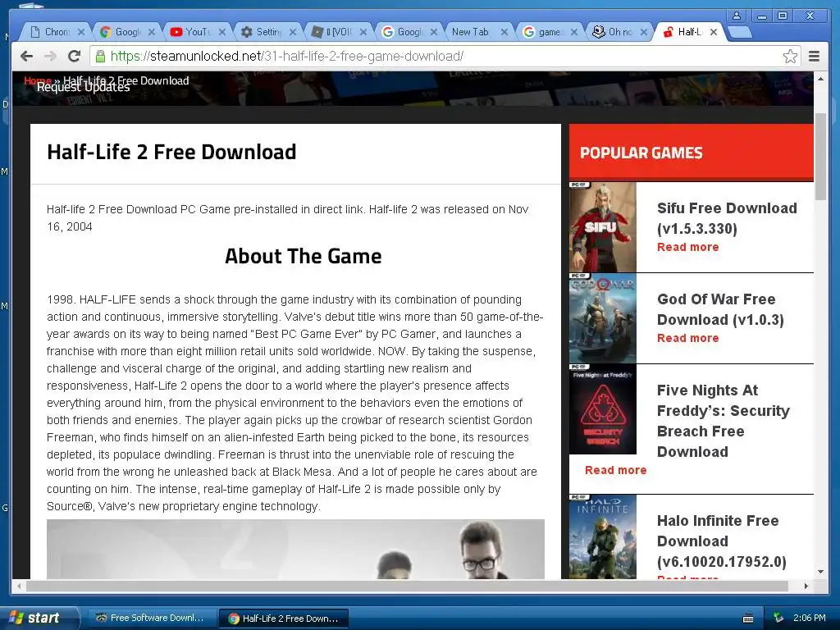Reload the Half-Life 2 page
Screen dimensions: 840x630
(75, 57)
